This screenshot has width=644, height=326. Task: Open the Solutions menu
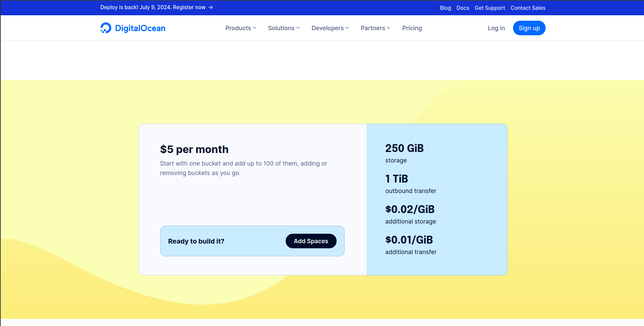click(281, 28)
